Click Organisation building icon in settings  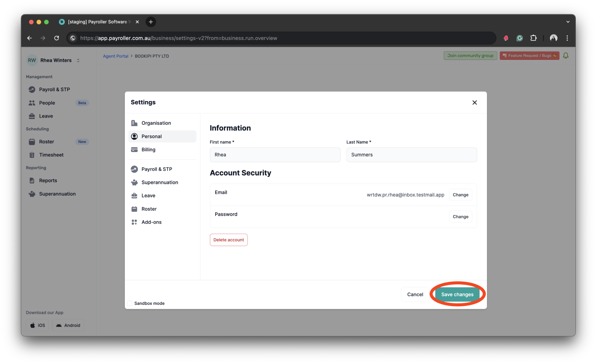[x=134, y=123]
